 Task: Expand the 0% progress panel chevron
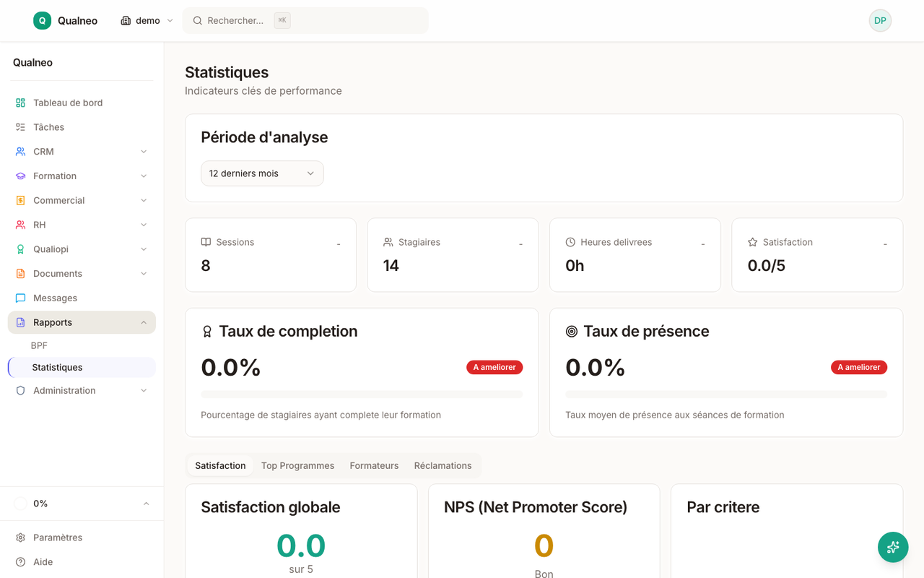(146, 504)
